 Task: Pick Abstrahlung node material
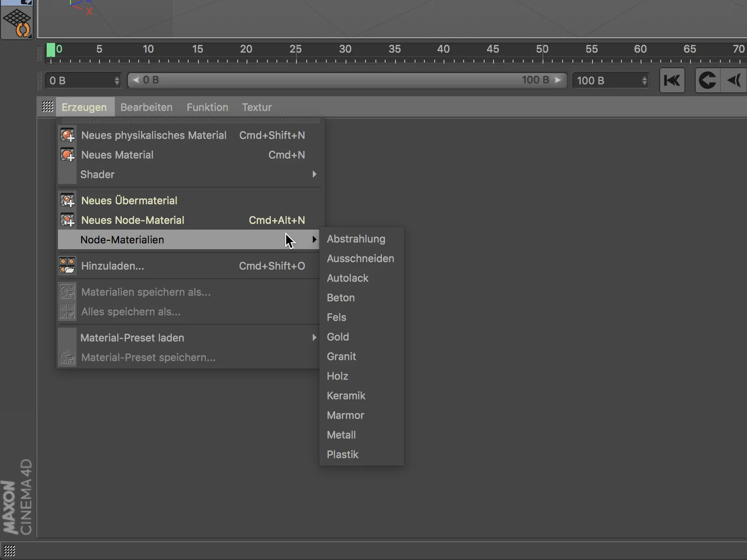click(x=362, y=239)
